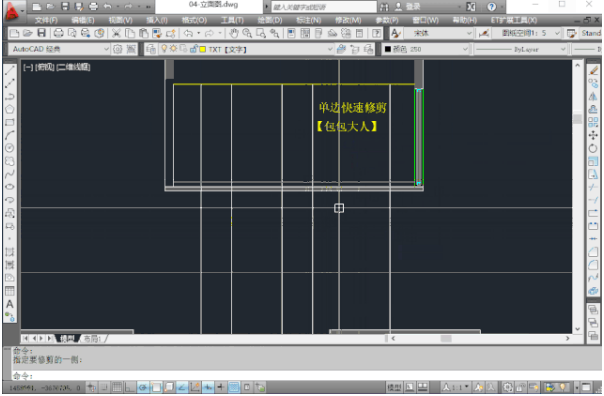Select the Multiline Text 'A' tool

[x=10, y=304]
